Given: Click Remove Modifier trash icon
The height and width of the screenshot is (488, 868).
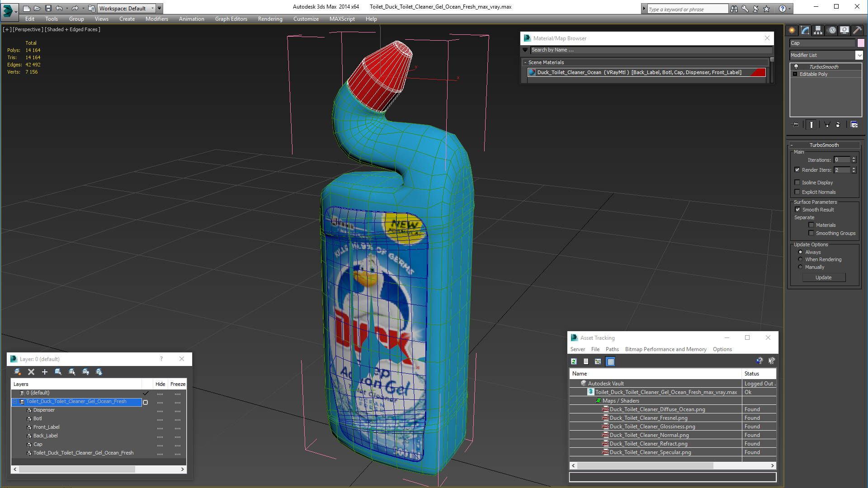Looking at the screenshot, I should (838, 124).
